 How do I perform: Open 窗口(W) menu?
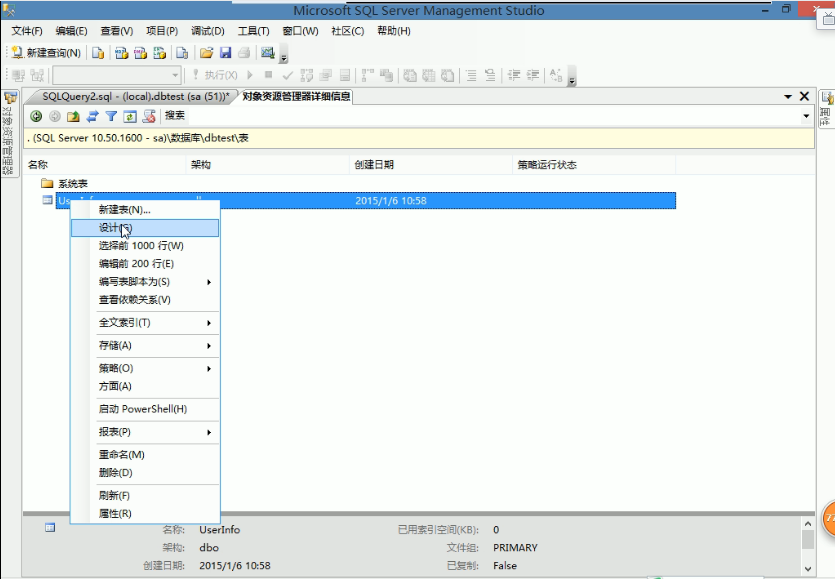pyautogui.click(x=300, y=31)
